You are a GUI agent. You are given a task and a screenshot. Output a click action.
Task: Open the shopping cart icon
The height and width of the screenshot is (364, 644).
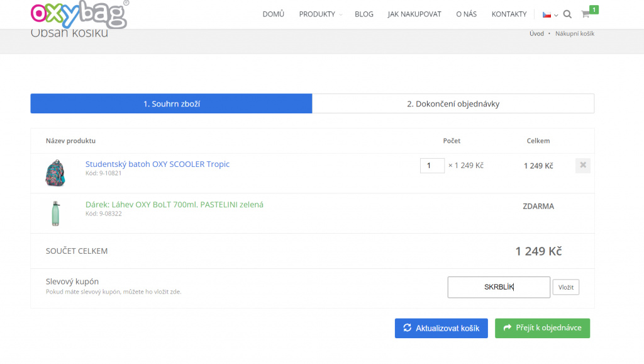pyautogui.click(x=586, y=14)
